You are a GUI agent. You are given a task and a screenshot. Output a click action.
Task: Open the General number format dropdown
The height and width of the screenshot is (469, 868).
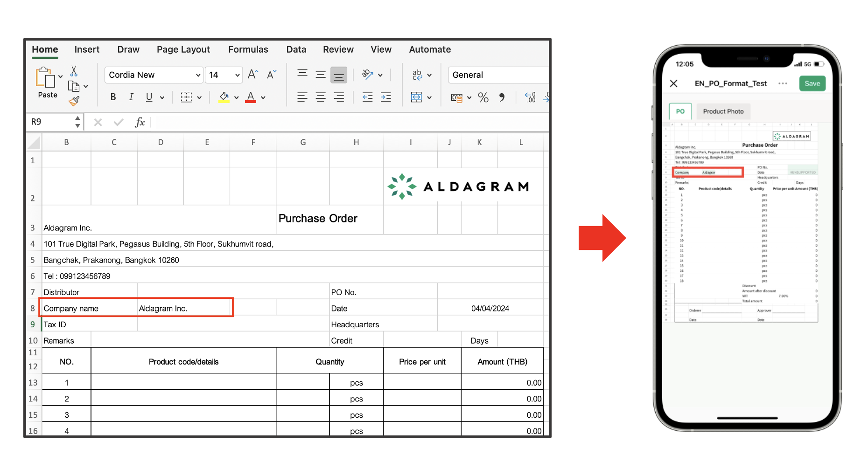pyautogui.click(x=497, y=75)
